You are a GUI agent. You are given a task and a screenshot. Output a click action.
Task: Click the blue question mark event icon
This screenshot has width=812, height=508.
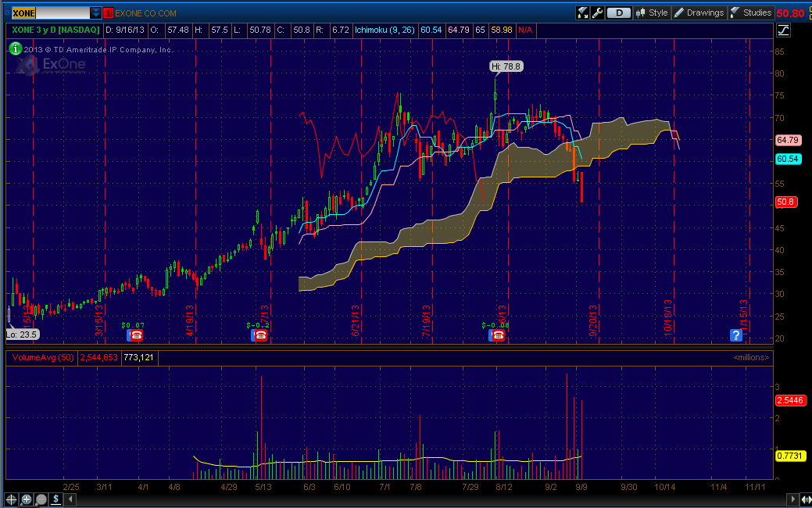736,335
